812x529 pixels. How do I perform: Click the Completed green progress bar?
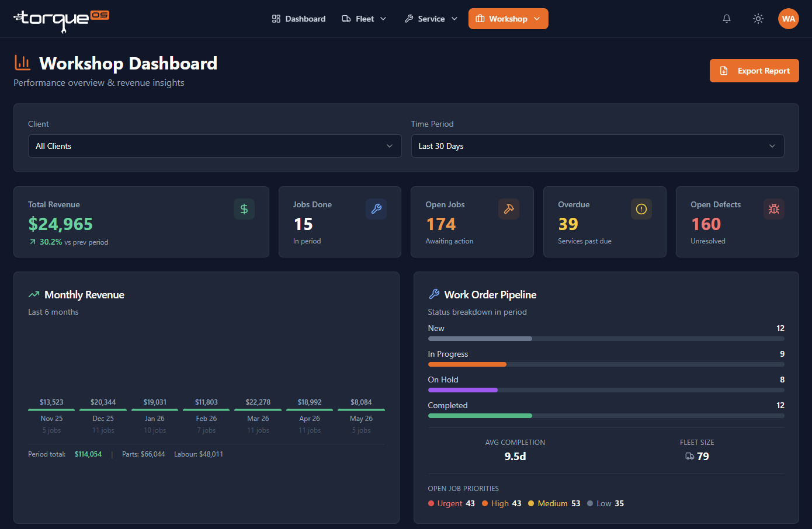[480, 416]
